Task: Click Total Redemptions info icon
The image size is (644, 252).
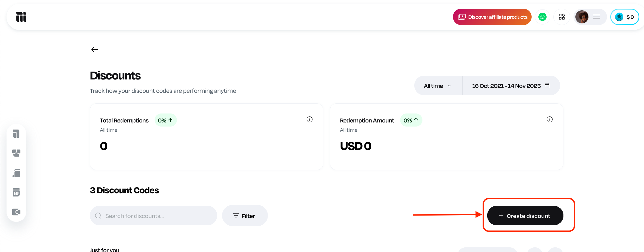Action: pyautogui.click(x=309, y=119)
